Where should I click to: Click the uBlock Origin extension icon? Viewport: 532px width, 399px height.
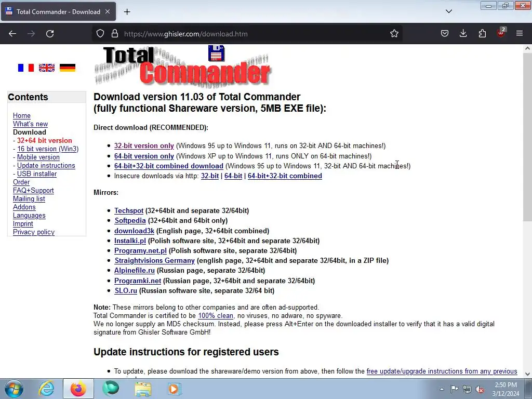coord(501,33)
